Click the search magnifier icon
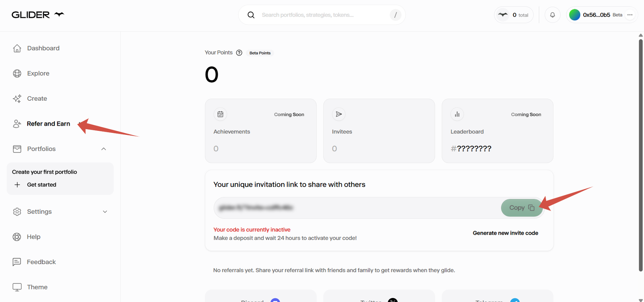 pos(251,15)
